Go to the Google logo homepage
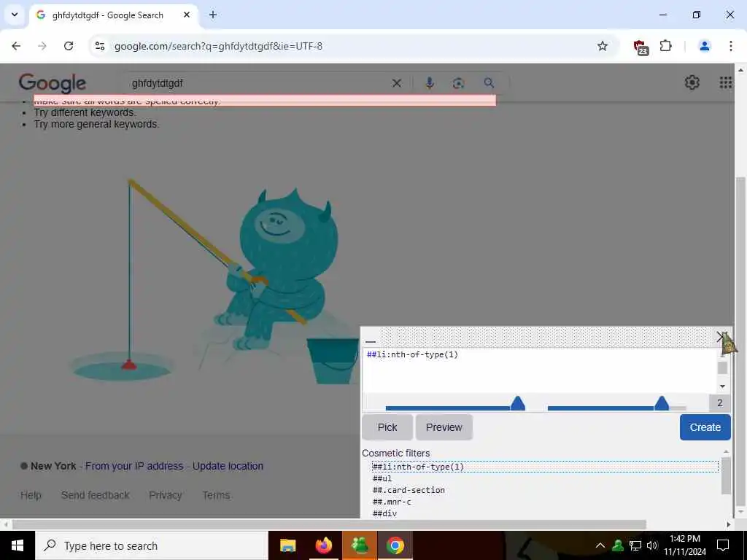 [53, 83]
